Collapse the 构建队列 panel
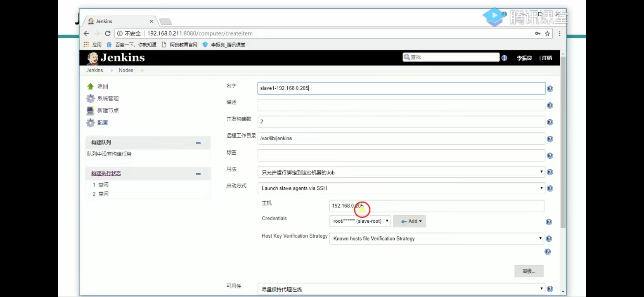Image resolution: width=644 pixels, height=297 pixels. click(x=198, y=143)
